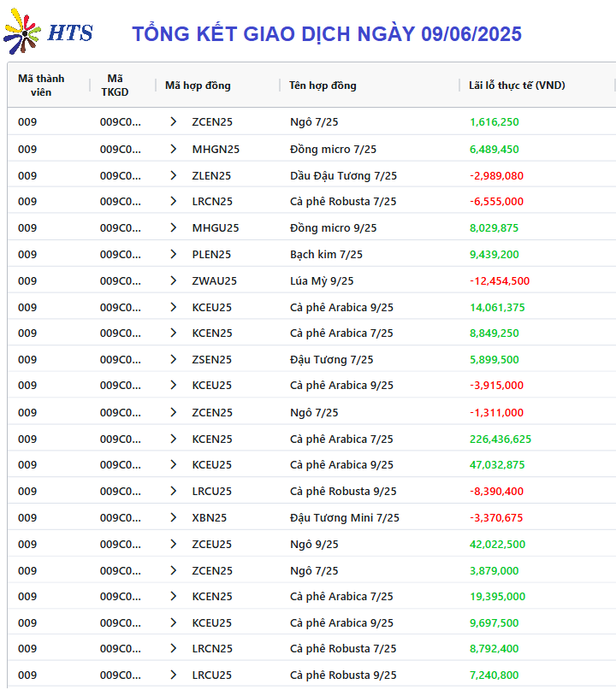Expand the ZCEN25 row with 3,879,000
This screenshot has width=616, height=690.
coord(174,570)
